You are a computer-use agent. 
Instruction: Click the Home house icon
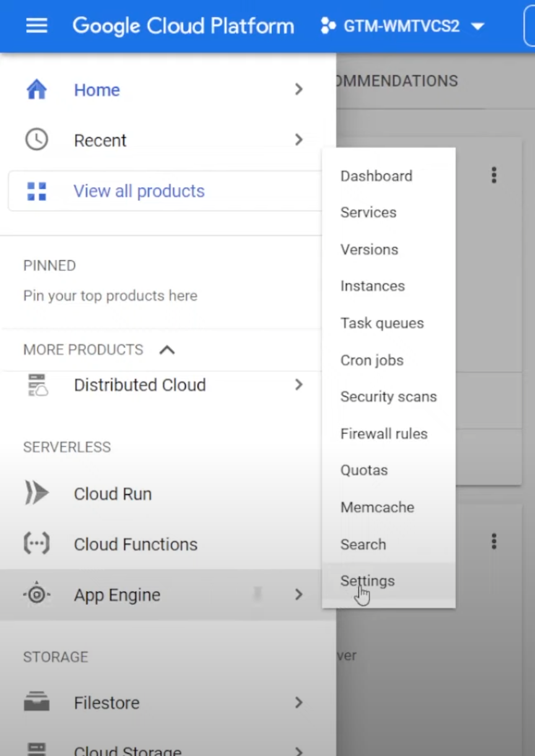tap(37, 90)
